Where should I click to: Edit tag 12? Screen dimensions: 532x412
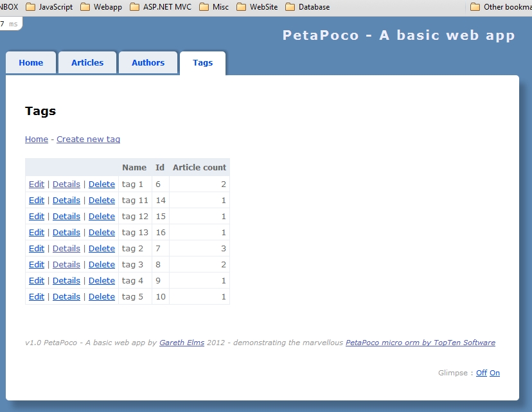37,216
